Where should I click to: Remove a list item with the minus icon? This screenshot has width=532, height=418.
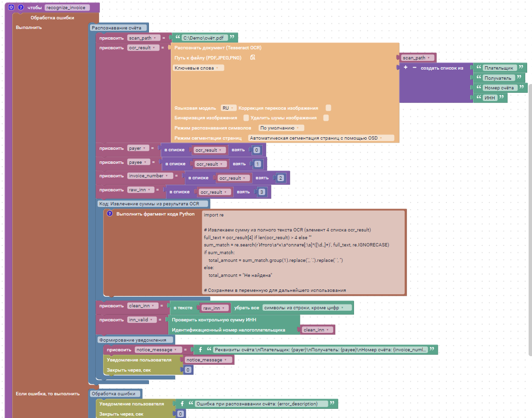[x=414, y=68]
